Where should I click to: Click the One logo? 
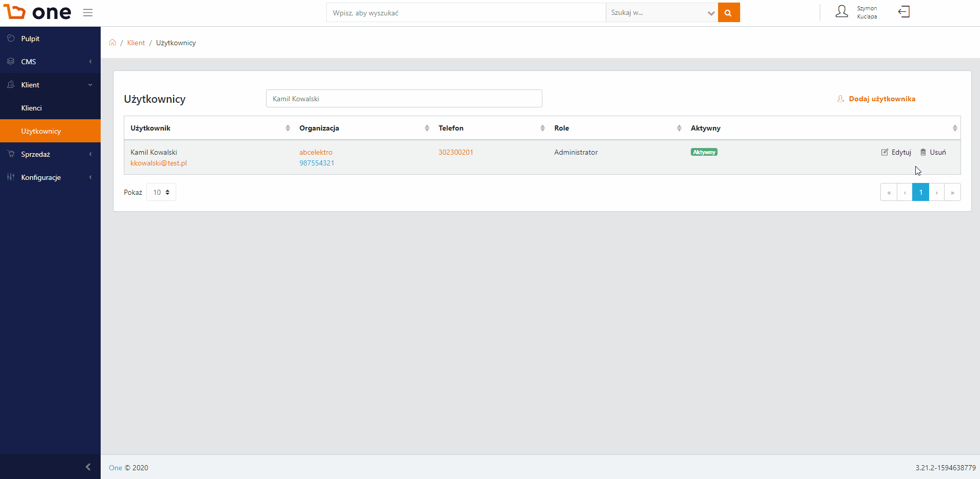pyautogui.click(x=37, y=12)
